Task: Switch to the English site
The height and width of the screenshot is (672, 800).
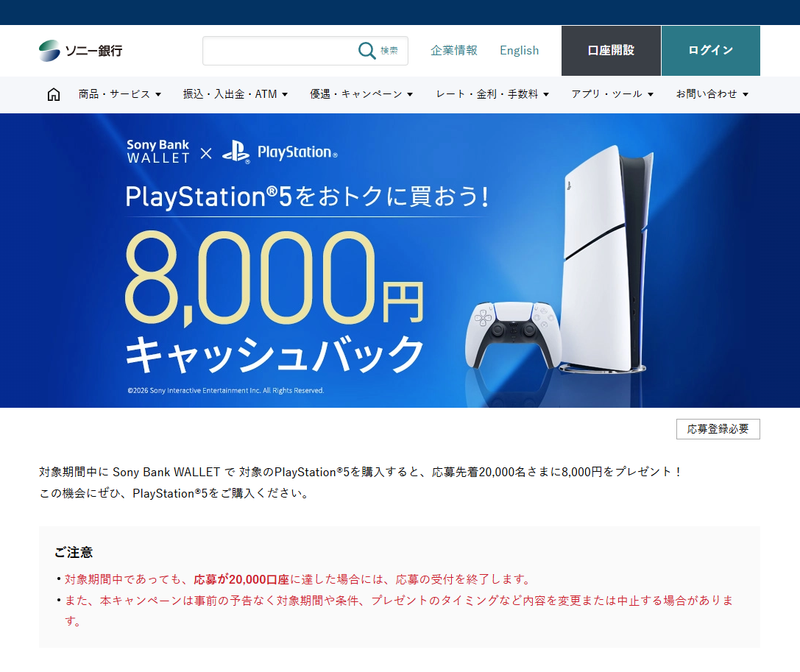Action: coord(519,51)
